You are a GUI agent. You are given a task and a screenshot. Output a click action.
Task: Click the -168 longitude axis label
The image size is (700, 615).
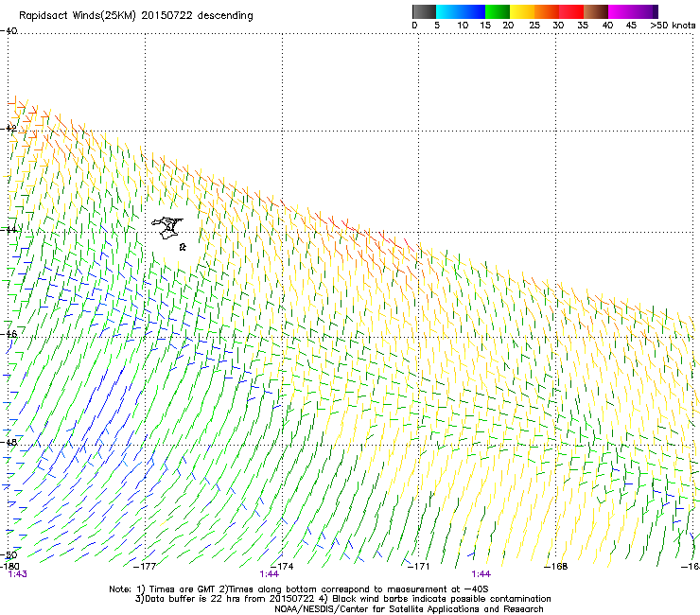[x=556, y=567]
